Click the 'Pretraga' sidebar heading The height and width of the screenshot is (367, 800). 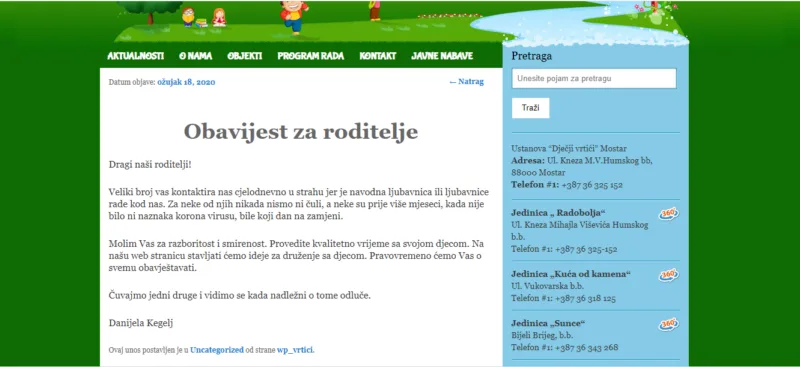click(x=531, y=56)
